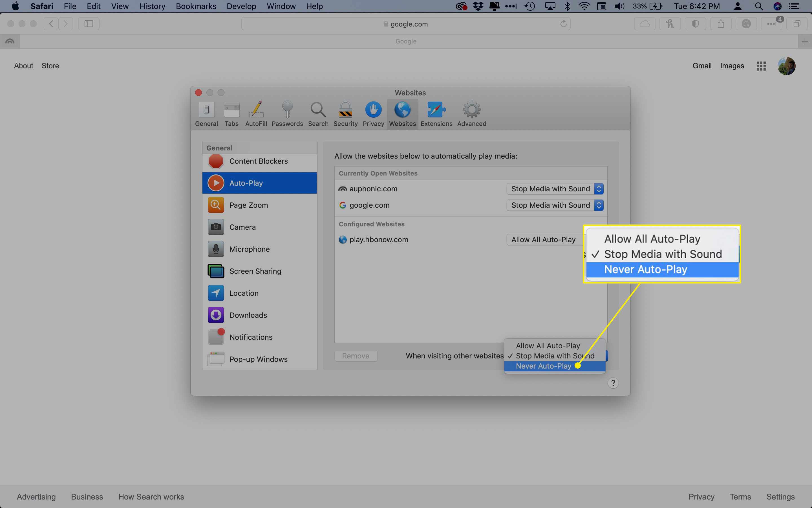Select Auto-Play in sidebar

(x=259, y=183)
